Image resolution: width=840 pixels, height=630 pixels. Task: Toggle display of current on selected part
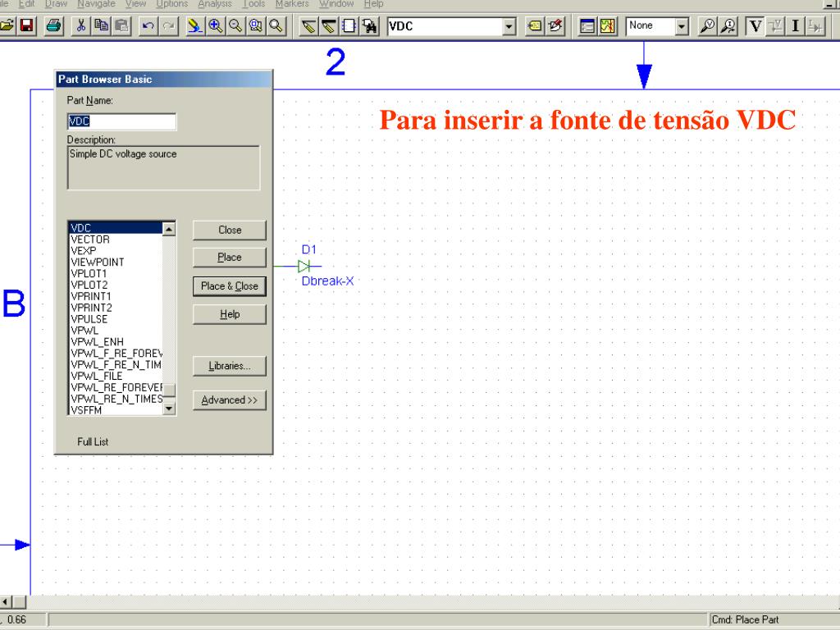[x=816, y=25]
